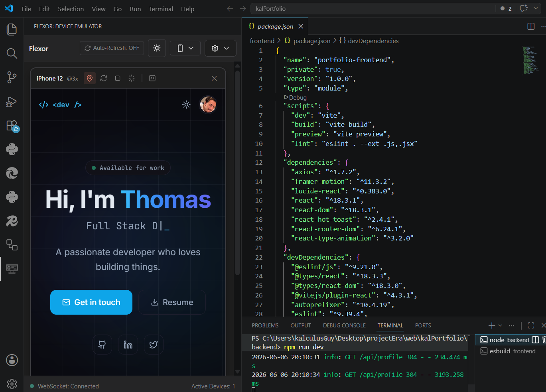Viewport: 546px width, 392px height.
Task: Toggle the location pin in the iPhone 12 toolbar
Action: click(x=90, y=78)
